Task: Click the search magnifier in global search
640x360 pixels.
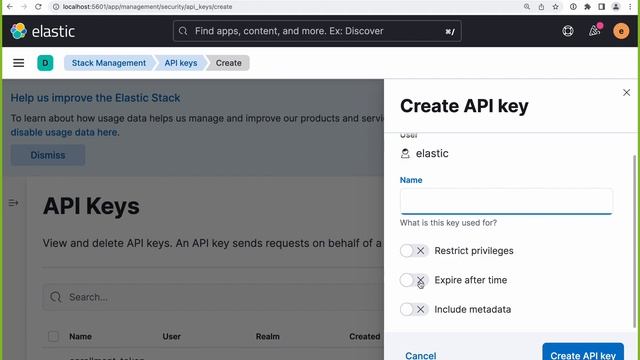Action: pos(183,31)
